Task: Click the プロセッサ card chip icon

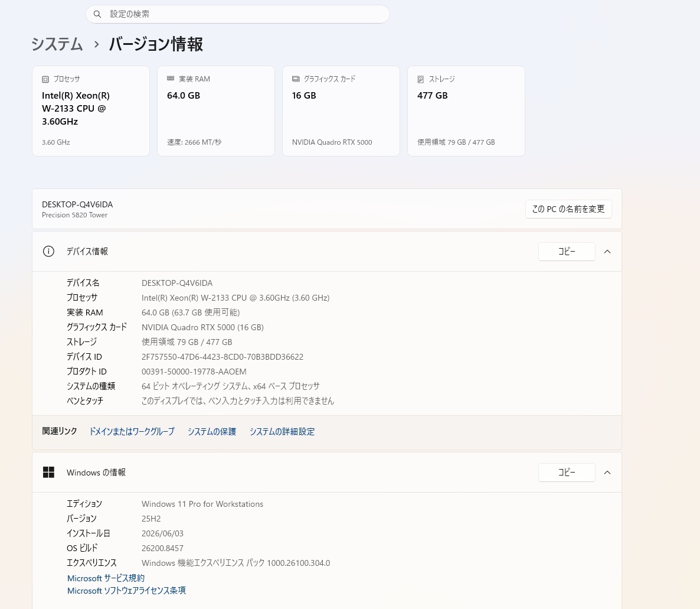Action: tap(45, 80)
